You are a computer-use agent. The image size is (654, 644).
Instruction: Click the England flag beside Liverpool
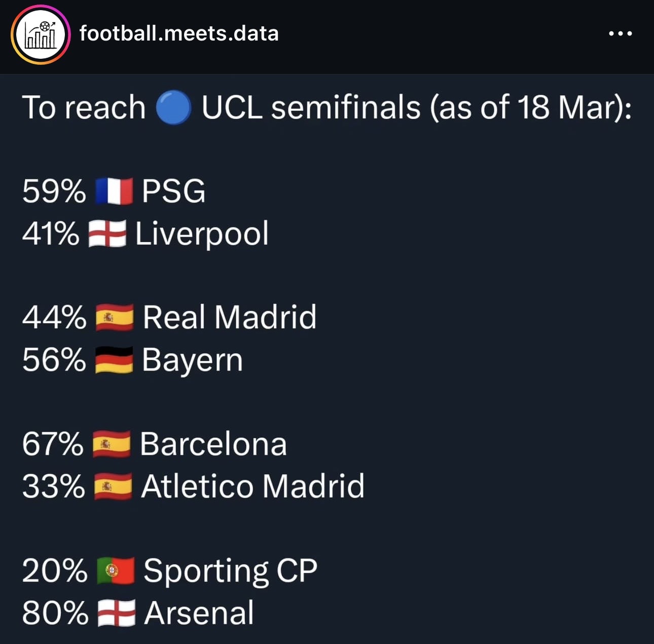point(107,234)
